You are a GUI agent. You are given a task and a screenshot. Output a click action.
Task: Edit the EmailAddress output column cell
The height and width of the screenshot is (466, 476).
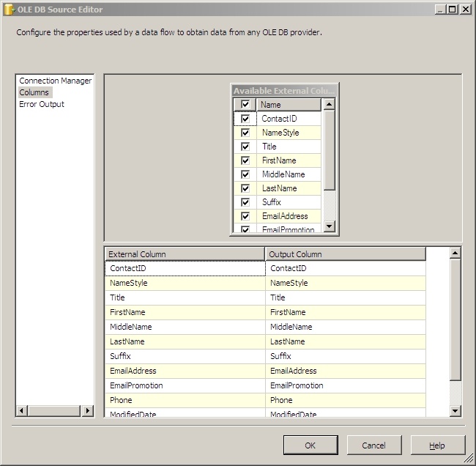tap(346, 371)
